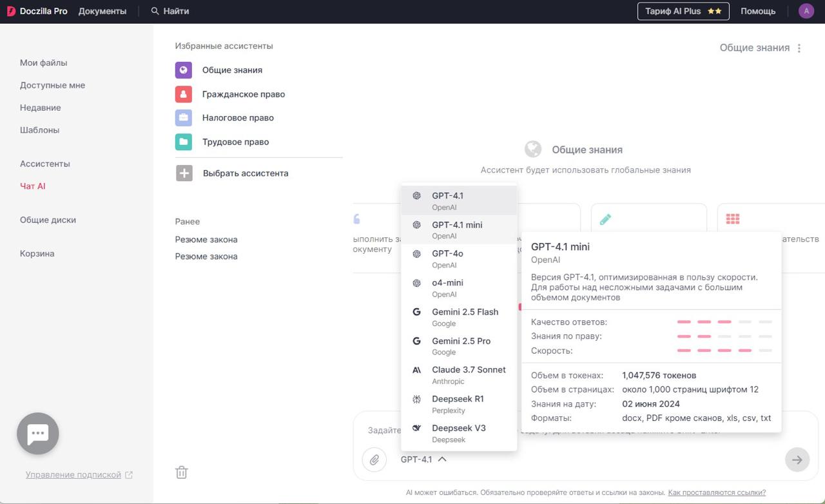Click Найти search label

[x=176, y=11]
